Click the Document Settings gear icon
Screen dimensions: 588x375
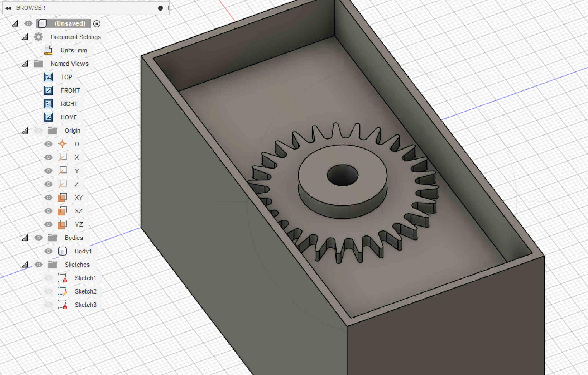coord(39,37)
